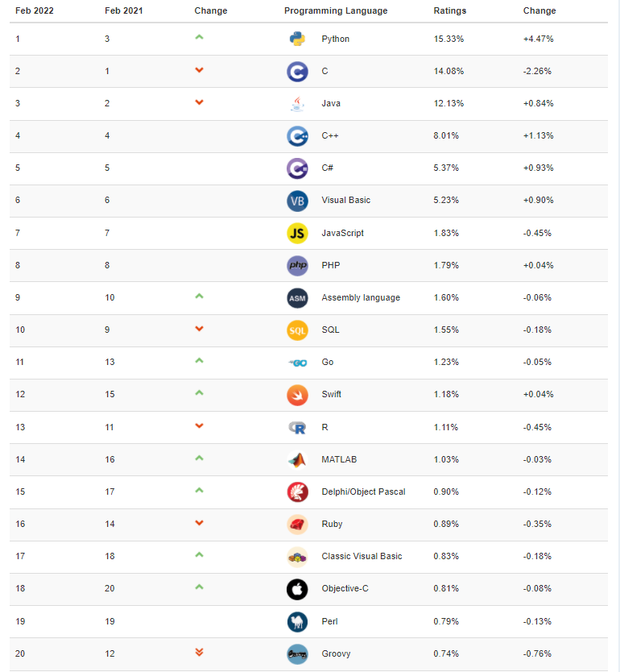Click the Objective-C Apple logo icon
Image resolution: width=620 pixels, height=672 pixels.
point(297,589)
